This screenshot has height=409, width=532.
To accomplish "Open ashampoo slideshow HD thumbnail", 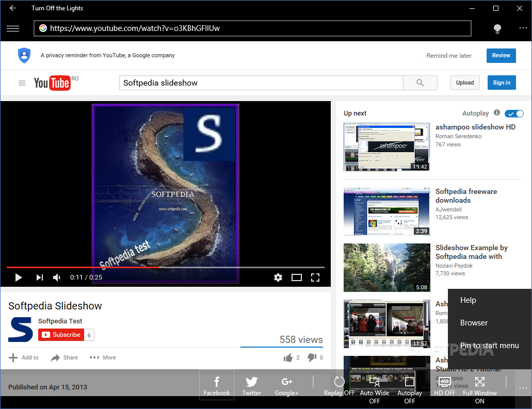I will tap(386, 147).
